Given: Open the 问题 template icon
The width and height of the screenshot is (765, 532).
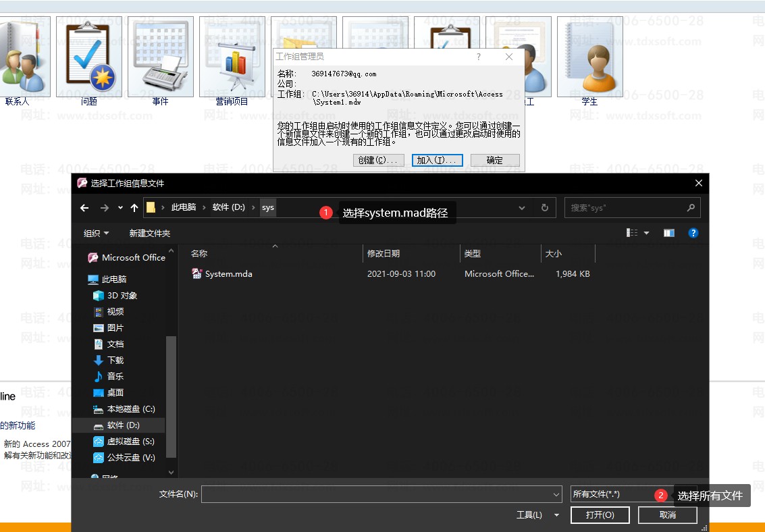Looking at the screenshot, I should (x=89, y=57).
